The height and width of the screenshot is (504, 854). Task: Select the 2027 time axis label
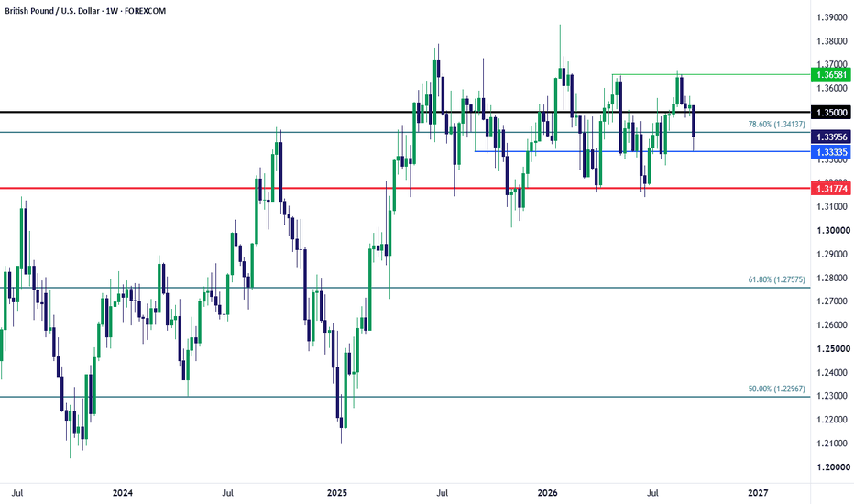(758, 493)
